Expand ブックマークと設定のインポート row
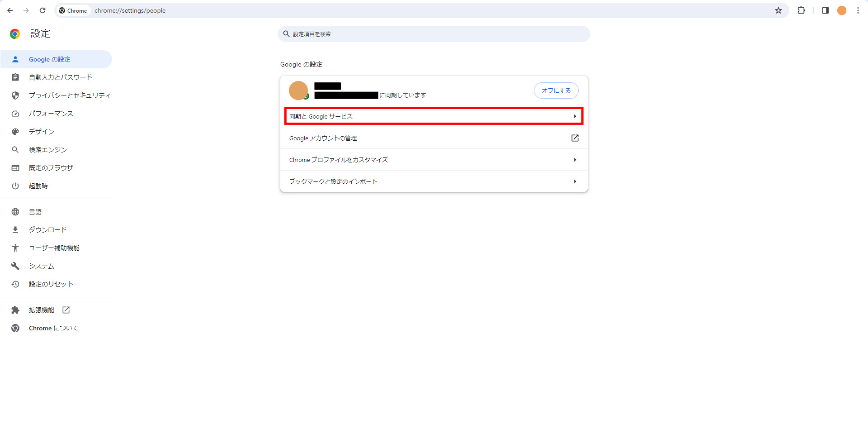This screenshot has height=448, width=868. pyautogui.click(x=433, y=181)
